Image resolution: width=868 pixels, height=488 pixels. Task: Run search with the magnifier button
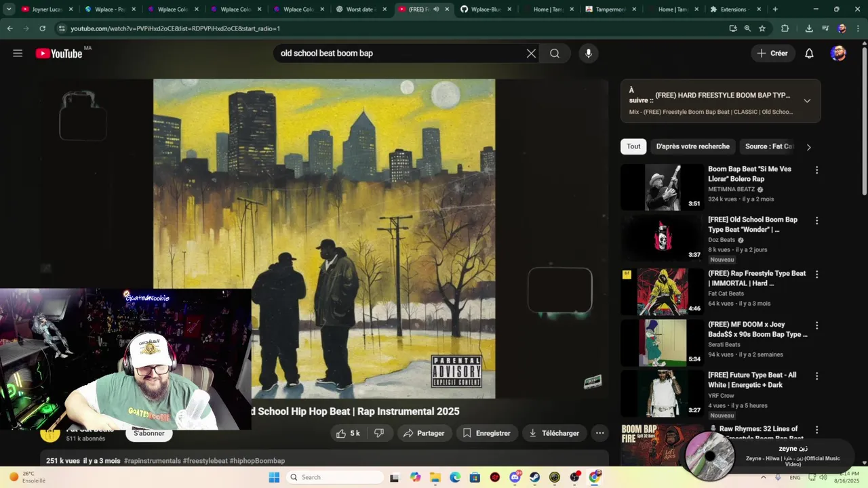(x=555, y=54)
